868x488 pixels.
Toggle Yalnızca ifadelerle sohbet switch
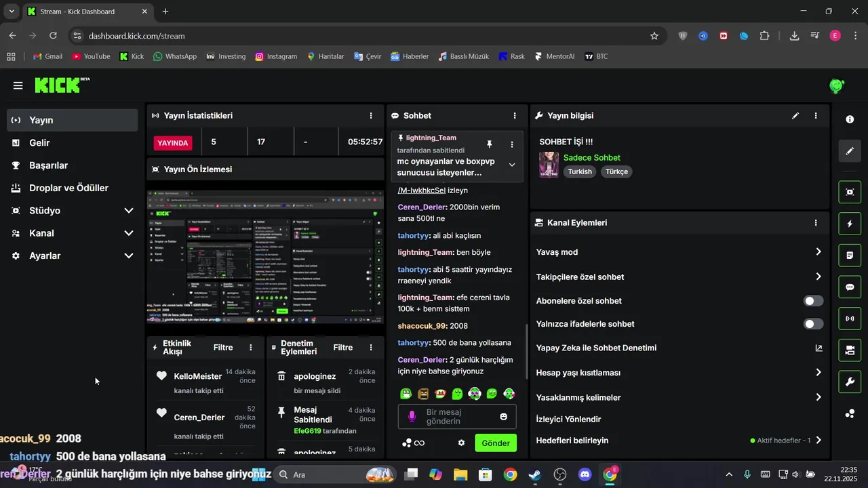pos(813,324)
